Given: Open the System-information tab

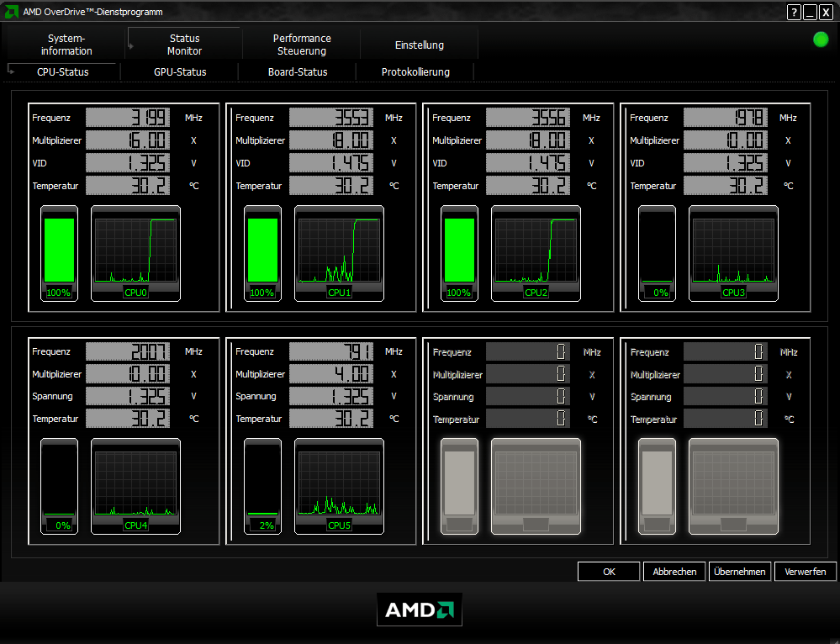Looking at the screenshot, I should [66, 45].
